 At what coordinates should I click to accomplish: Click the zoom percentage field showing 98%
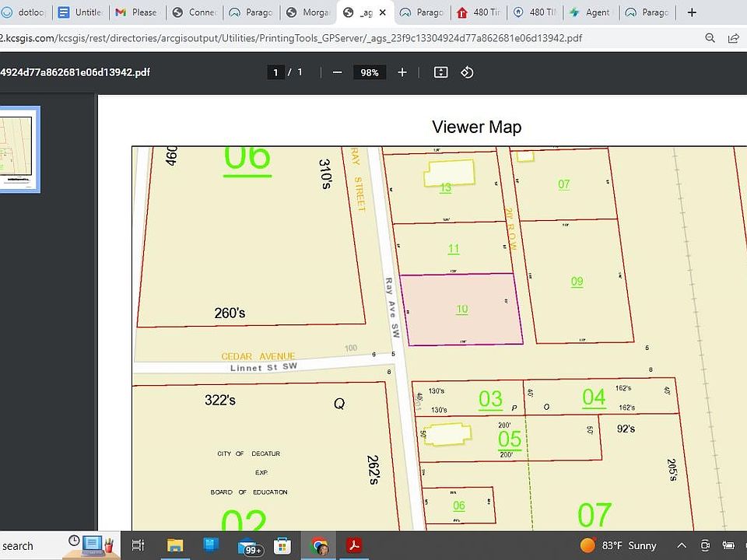click(369, 72)
